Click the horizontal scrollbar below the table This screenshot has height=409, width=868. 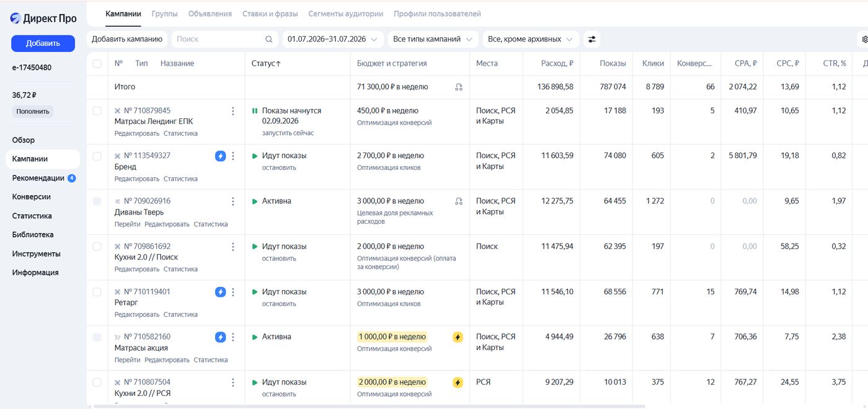pos(369,407)
